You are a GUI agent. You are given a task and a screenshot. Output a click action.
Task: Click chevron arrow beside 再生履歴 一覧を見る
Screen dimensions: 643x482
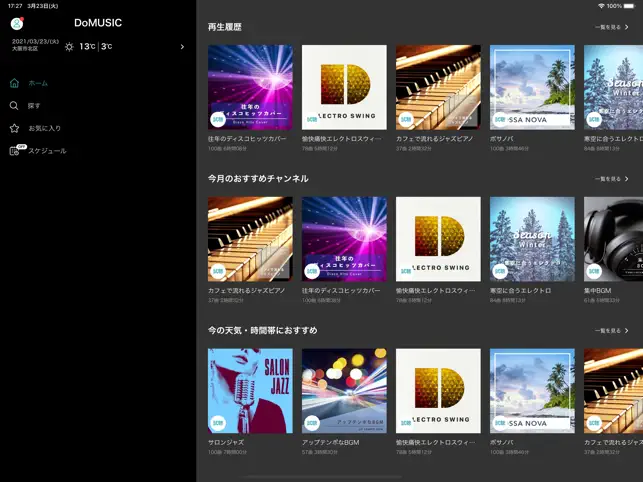pos(627,27)
